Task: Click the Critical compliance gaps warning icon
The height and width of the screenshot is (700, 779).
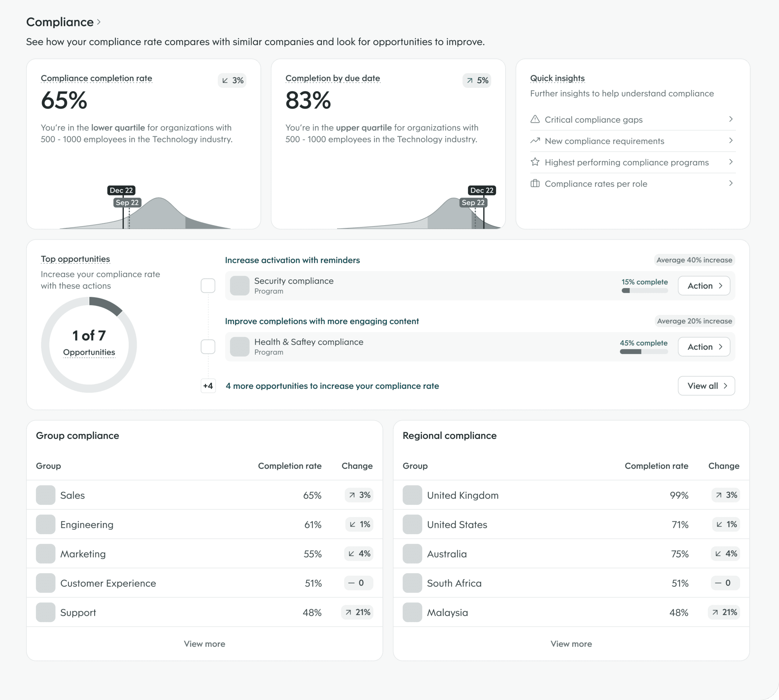Action: 535,120
